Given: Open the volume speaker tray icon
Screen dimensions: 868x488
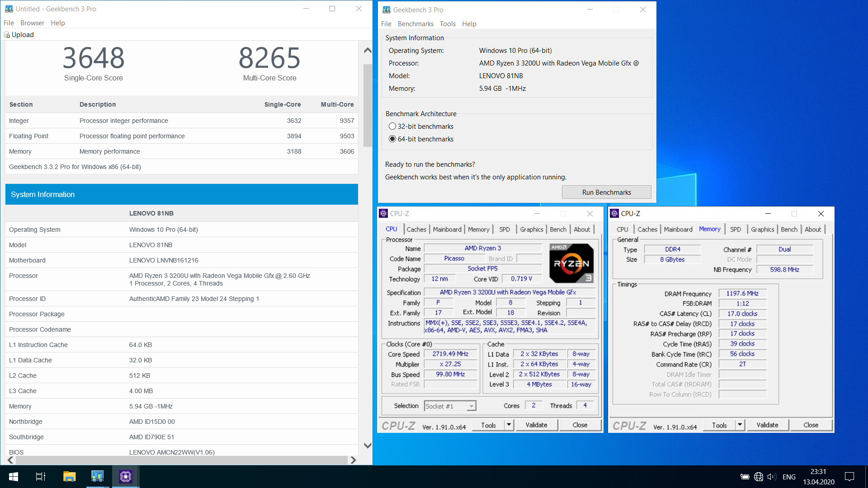Looking at the screenshot, I should (772, 477).
